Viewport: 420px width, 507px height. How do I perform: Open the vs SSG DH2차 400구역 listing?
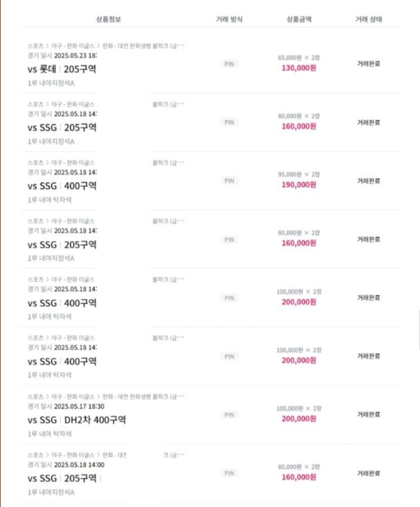tap(77, 420)
